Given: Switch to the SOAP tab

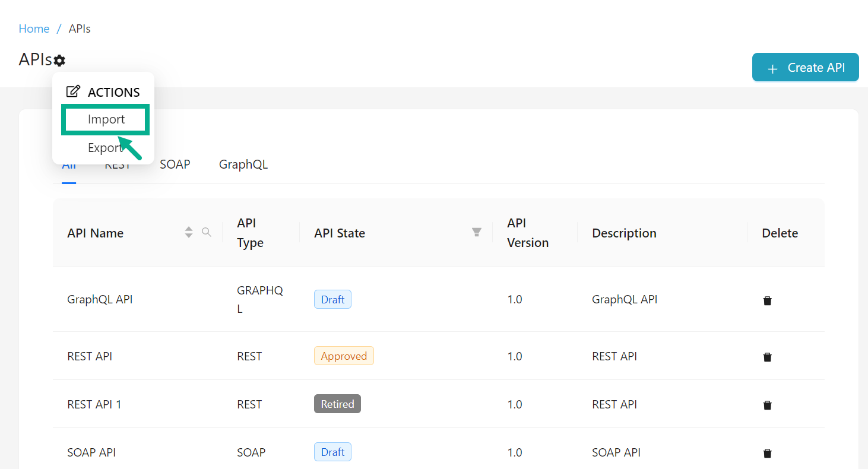Looking at the screenshot, I should click(x=175, y=164).
